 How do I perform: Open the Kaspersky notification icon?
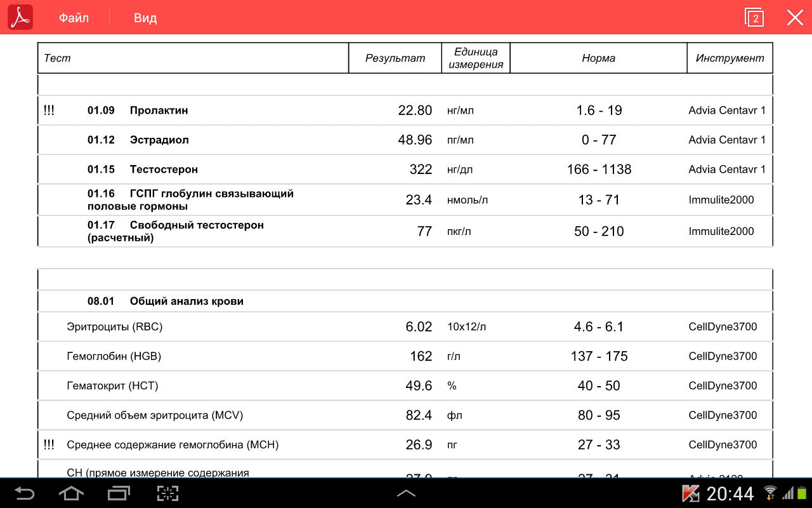[x=690, y=493]
